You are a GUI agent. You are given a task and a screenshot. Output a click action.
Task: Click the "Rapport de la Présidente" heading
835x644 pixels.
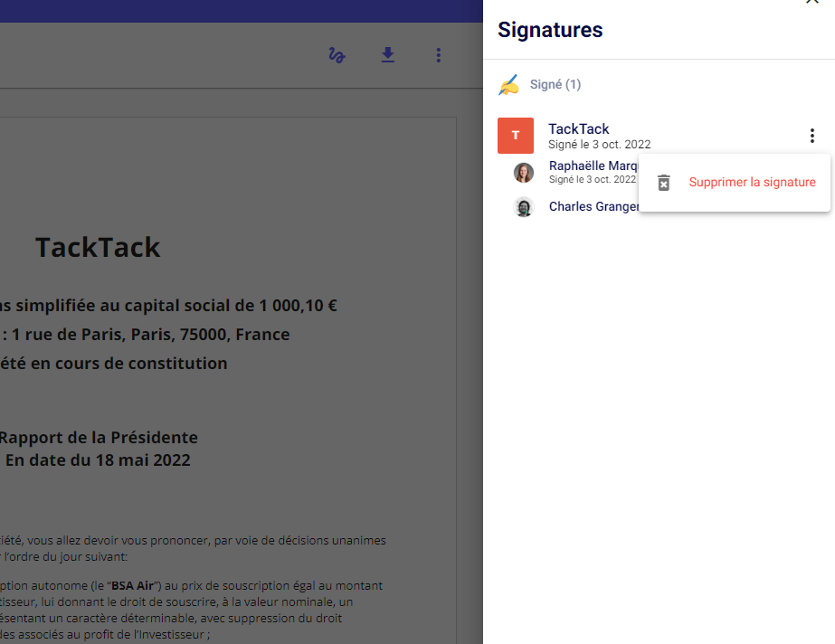(x=98, y=438)
